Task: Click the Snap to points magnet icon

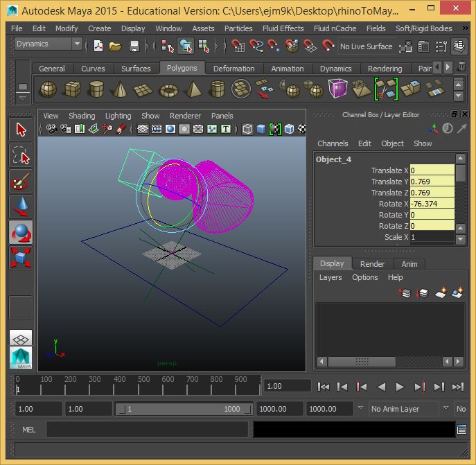Action: pyautogui.click(x=274, y=46)
